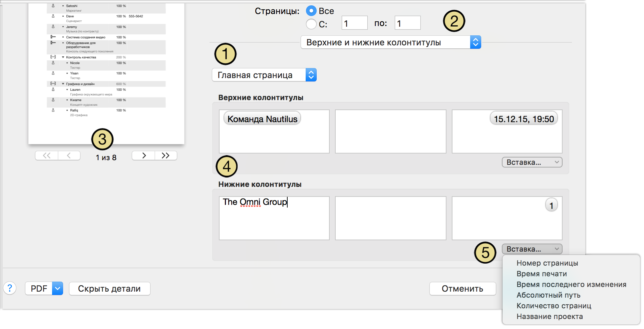
Task: Click the 'Команда Nautilus' header token
Action: pyautogui.click(x=262, y=119)
